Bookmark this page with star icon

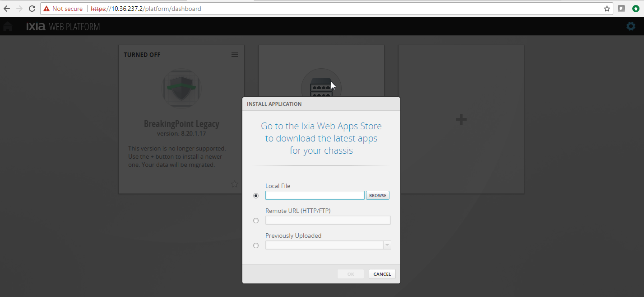[x=607, y=9]
